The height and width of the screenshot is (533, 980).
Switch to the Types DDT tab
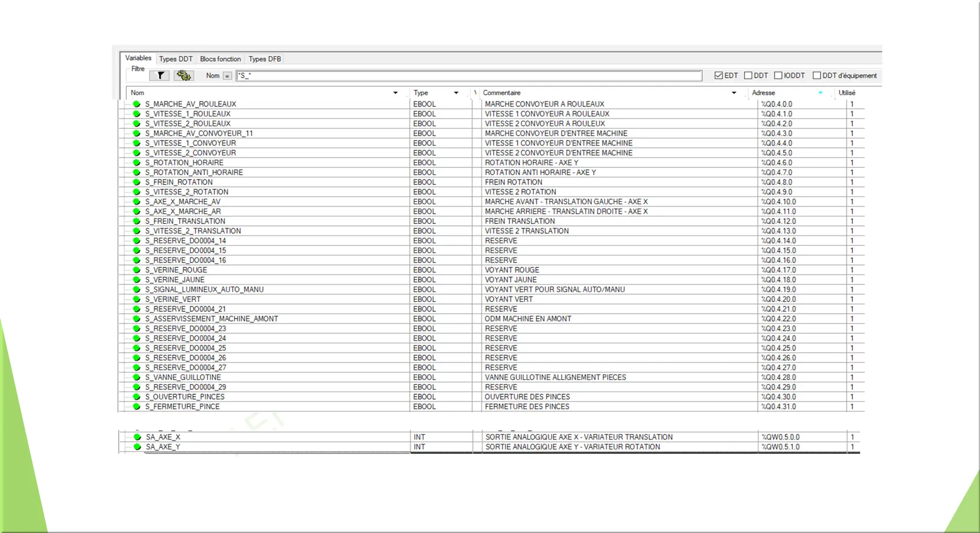click(x=176, y=59)
